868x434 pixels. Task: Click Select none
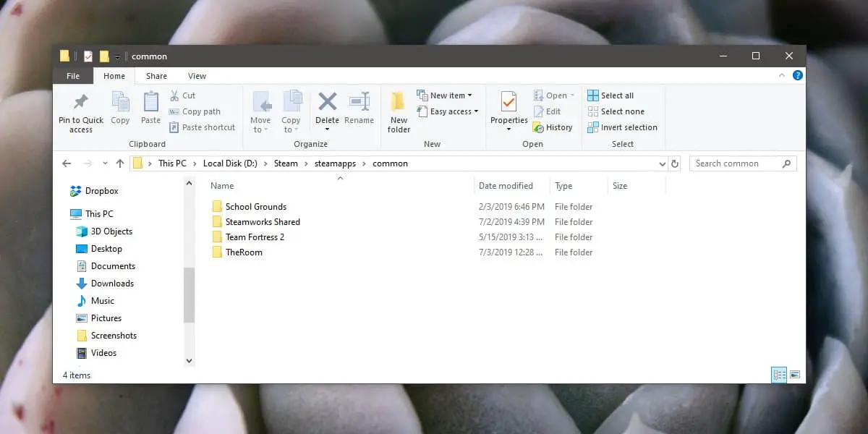coord(616,111)
